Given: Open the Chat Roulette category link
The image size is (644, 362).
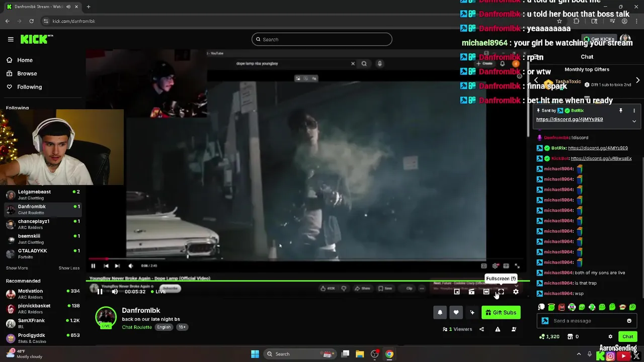Looking at the screenshot, I should (137, 327).
